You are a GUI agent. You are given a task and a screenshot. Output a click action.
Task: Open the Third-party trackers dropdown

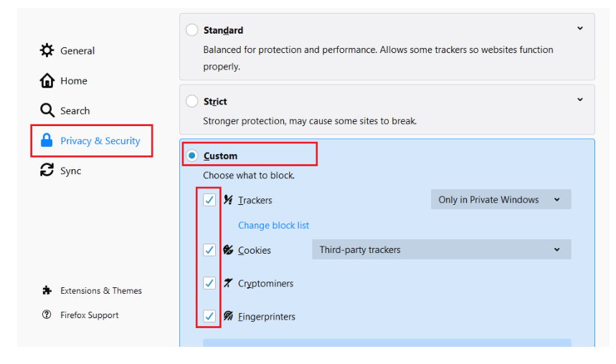click(442, 249)
